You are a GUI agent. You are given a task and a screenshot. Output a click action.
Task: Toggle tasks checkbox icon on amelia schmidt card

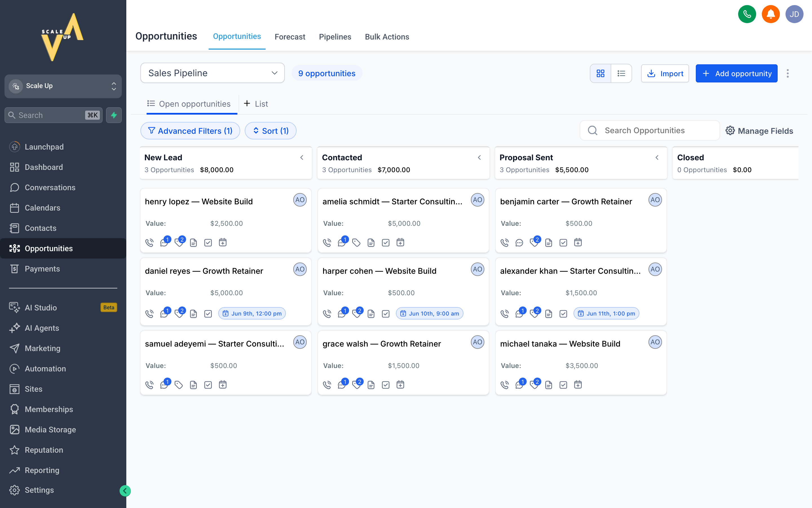point(385,243)
